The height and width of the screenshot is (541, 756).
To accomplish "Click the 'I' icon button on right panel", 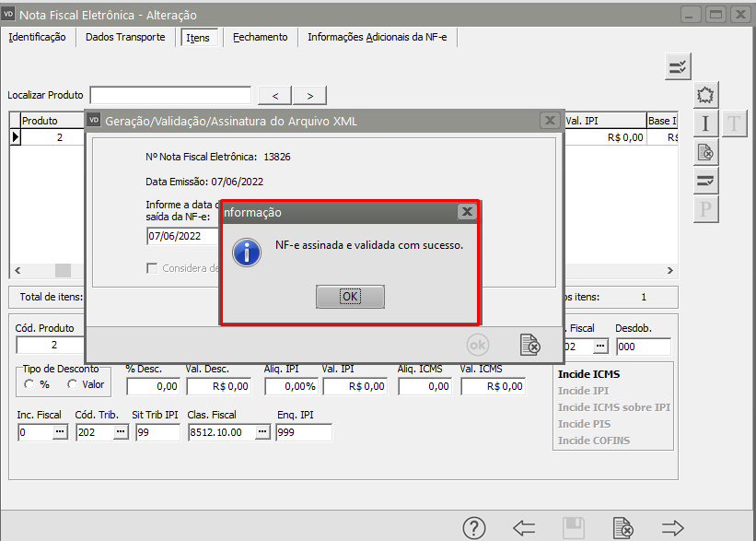I will (x=705, y=123).
